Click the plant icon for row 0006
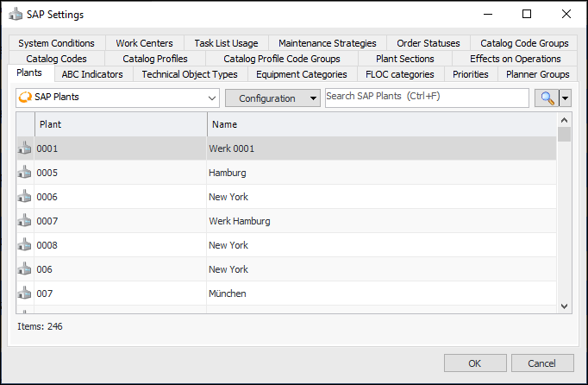 coord(24,197)
